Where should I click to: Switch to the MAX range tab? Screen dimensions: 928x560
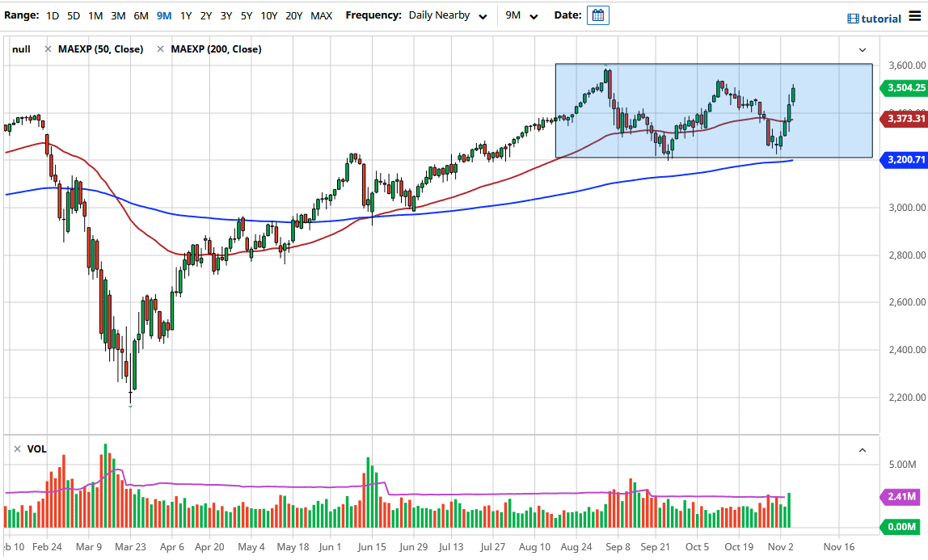(321, 15)
